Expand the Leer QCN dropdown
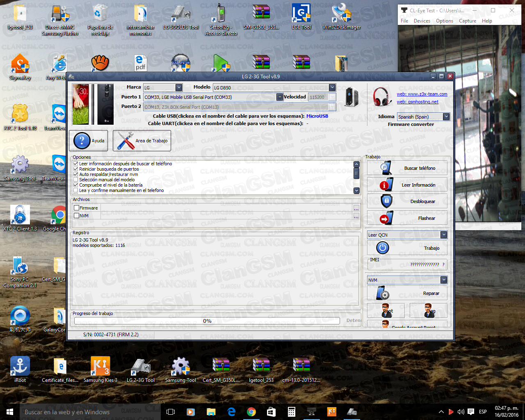The image size is (525, 420). 444,235
